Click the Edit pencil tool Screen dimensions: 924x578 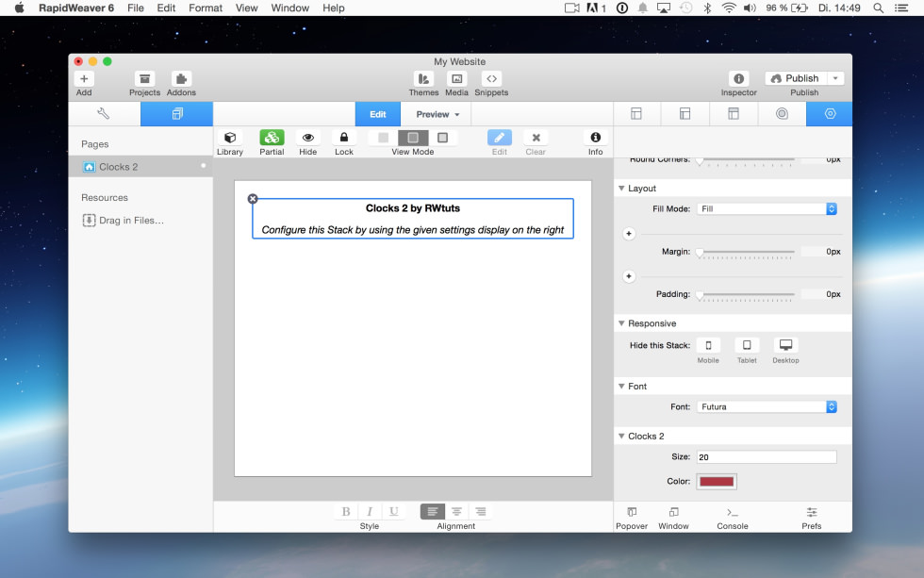coord(499,138)
